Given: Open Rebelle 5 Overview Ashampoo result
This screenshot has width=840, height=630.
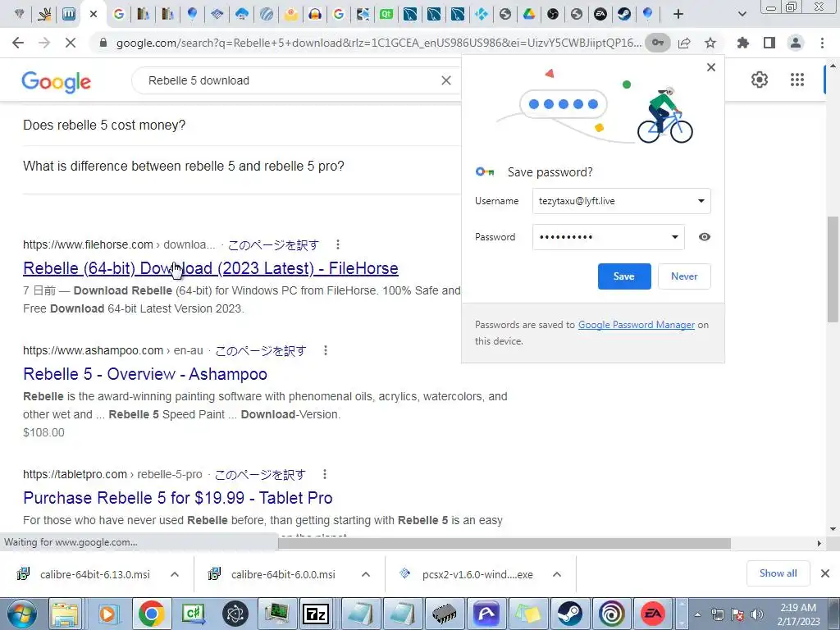Looking at the screenshot, I should click(x=145, y=374).
